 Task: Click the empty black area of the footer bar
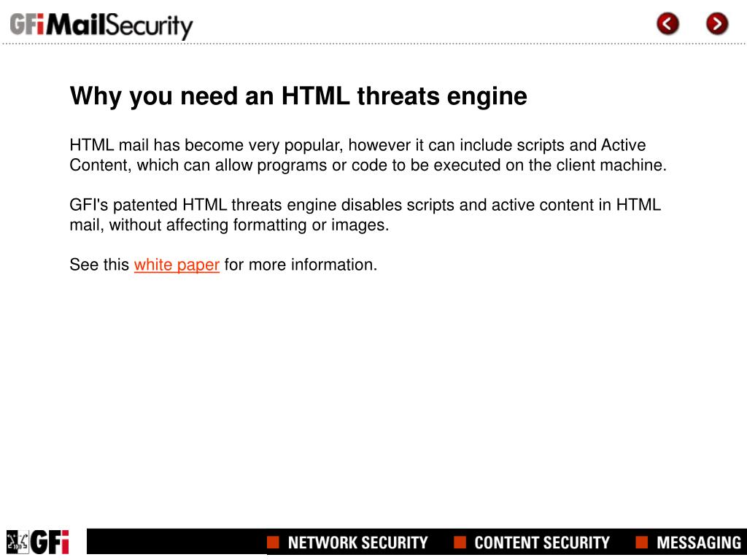tap(177, 542)
